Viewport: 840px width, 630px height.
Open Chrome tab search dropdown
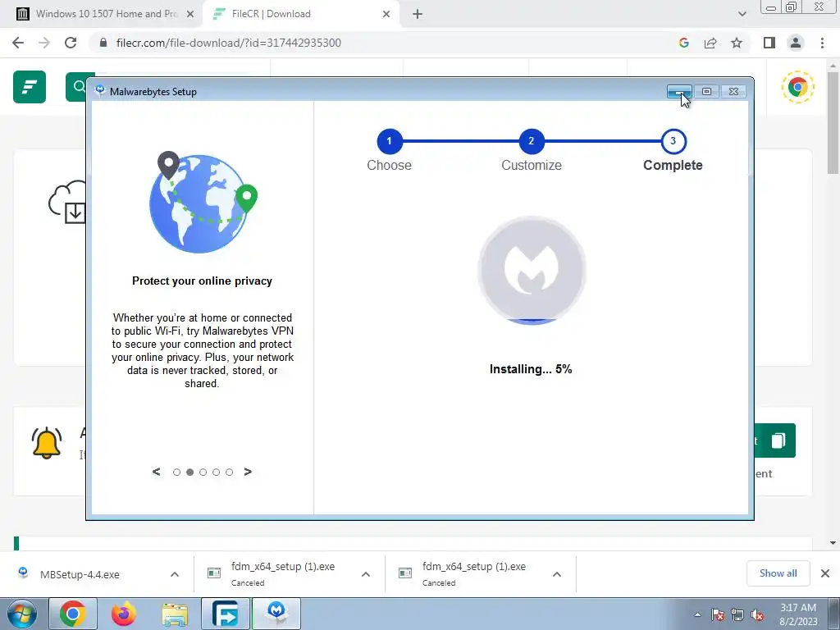pyautogui.click(x=742, y=14)
